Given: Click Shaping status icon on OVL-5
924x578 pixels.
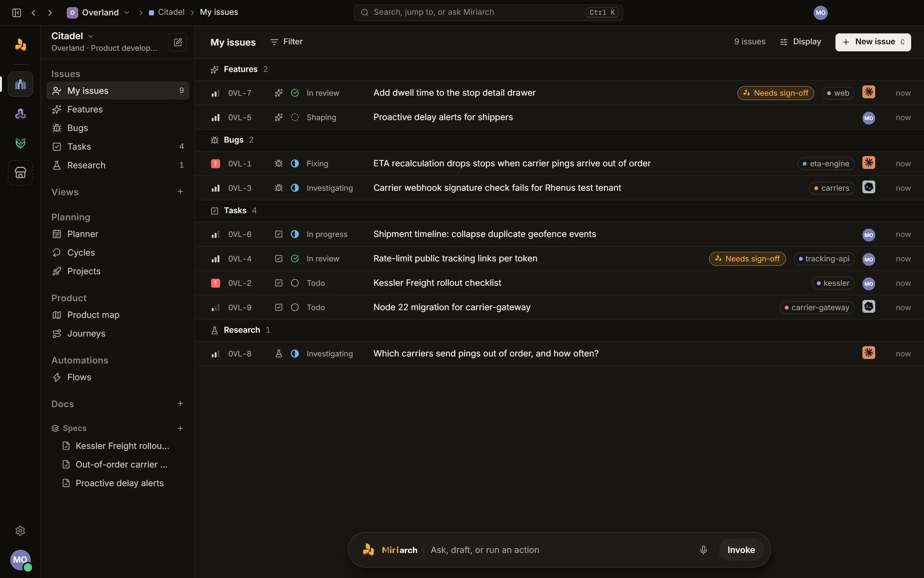Looking at the screenshot, I should point(295,117).
